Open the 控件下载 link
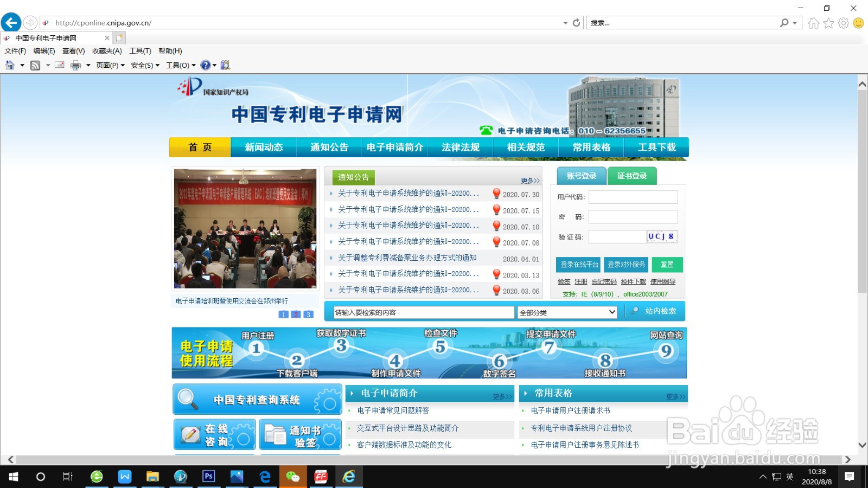Viewport: 868px width, 488px height. pyautogui.click(x=633, y=281)
